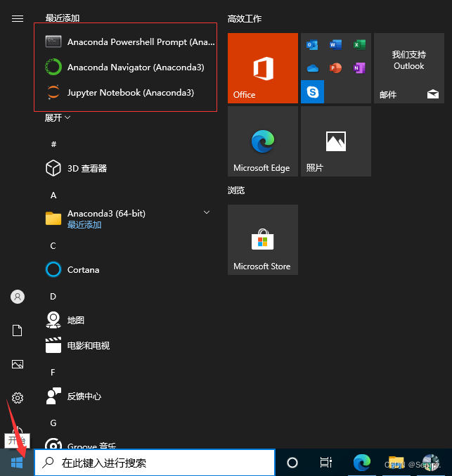Click the A letter index header

[53, 195]
